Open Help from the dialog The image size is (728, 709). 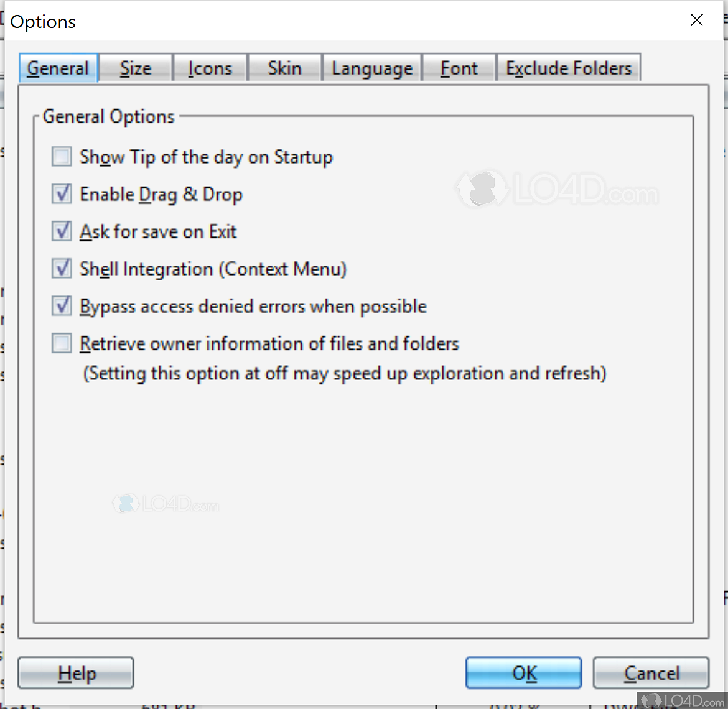tap(75, 673)
